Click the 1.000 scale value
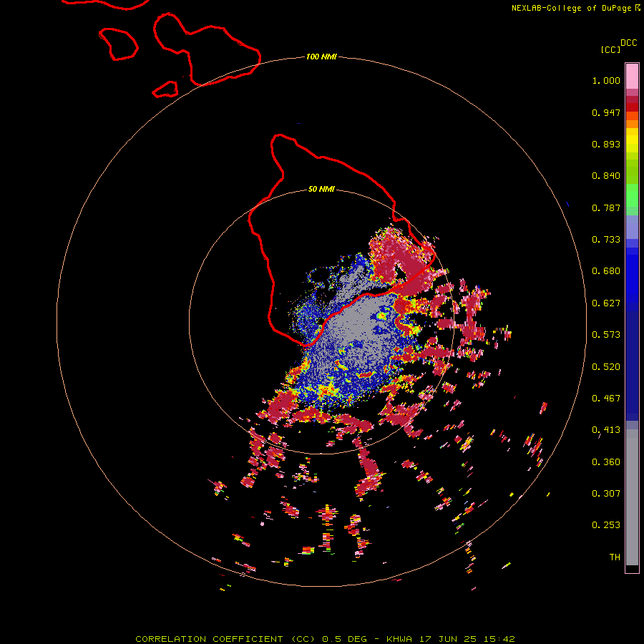This screenshot has height=644, width=644. pos(606,81)
